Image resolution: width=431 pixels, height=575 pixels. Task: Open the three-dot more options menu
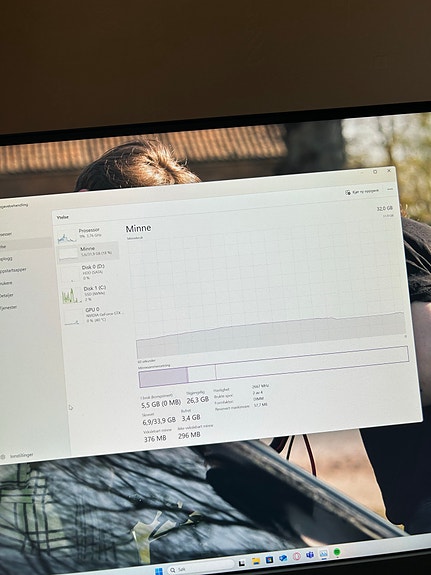(390, 189)
